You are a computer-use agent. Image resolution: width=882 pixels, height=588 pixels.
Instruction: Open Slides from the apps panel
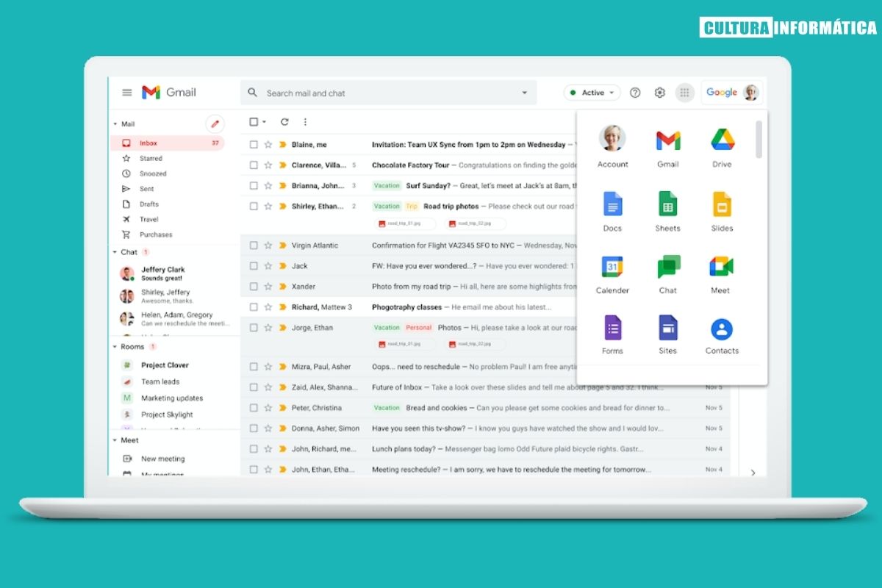pyautogui.click(x=722, y=211)
